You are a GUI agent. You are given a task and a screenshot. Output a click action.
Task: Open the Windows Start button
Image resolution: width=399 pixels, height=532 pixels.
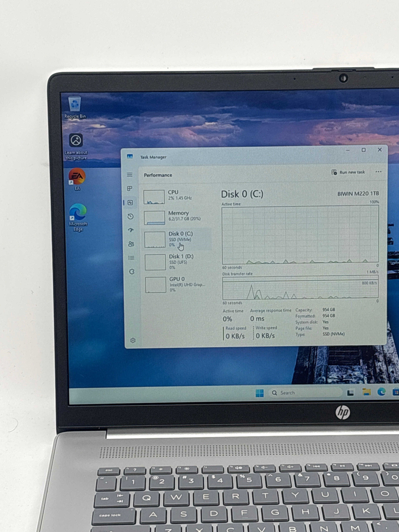pyautogui.click(x=260, y=393)
